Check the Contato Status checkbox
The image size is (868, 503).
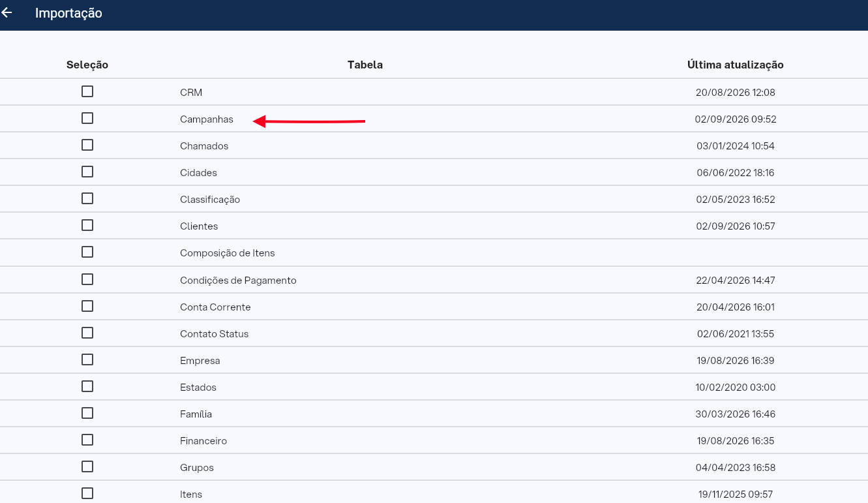tap(87, 333)
